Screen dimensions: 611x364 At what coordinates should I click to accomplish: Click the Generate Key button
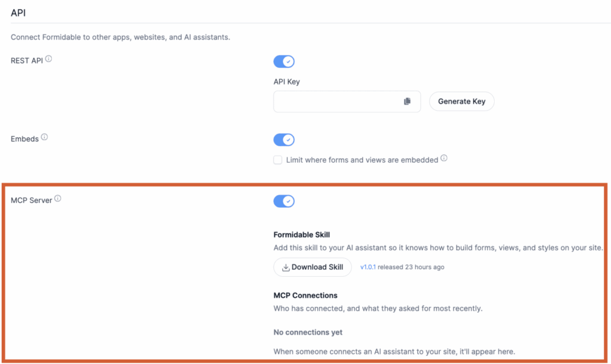pyautogui.click(x=462, y=101)
